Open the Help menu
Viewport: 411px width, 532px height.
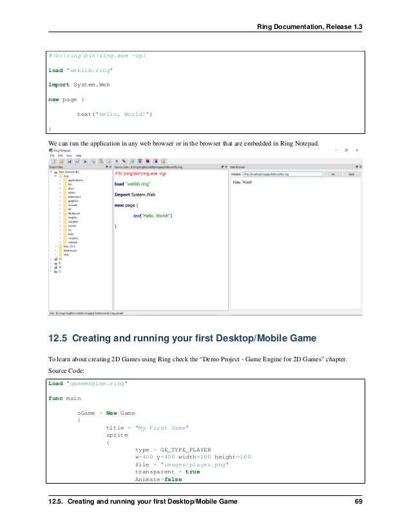tap(79, 156)
